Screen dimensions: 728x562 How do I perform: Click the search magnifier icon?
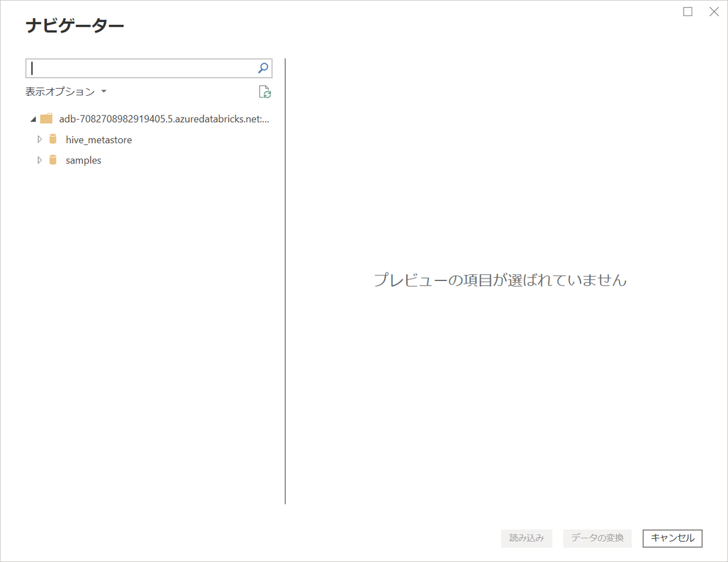point(262,68)
